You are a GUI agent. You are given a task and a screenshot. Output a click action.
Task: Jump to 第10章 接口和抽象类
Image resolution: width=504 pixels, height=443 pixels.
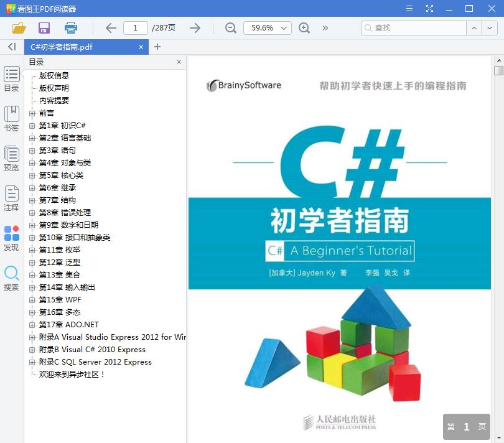click(x=75, y=238)
